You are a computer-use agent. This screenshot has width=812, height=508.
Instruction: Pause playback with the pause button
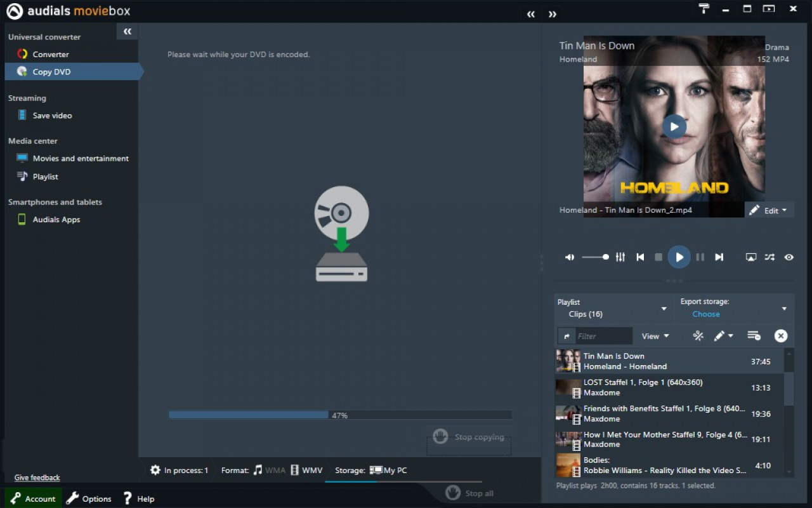pyautogui.click(x=700, y=257)
